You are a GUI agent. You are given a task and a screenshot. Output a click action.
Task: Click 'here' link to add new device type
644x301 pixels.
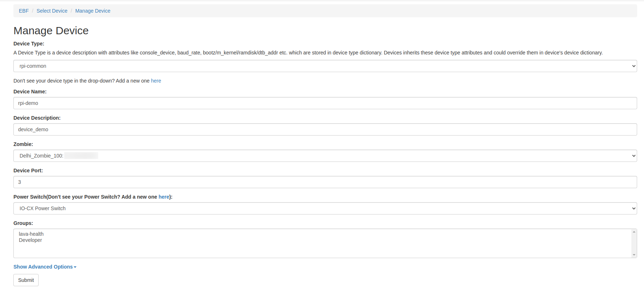(156, 81)
